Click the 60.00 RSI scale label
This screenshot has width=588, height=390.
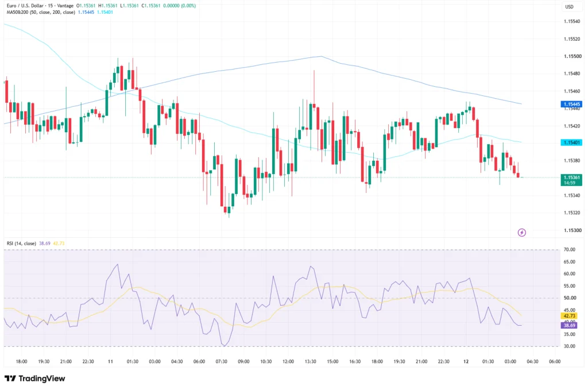569,274
